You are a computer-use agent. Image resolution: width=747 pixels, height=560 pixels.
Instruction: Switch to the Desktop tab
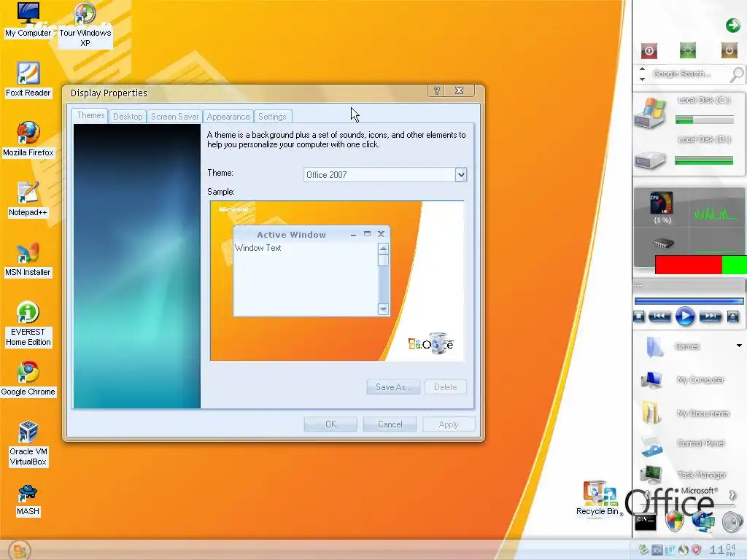tap(128, 117)
